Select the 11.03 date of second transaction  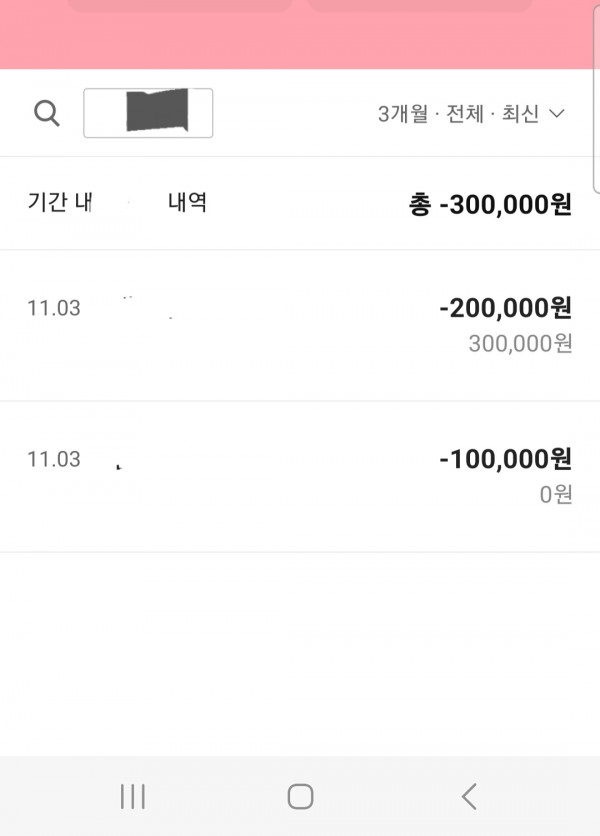point(54,459)
